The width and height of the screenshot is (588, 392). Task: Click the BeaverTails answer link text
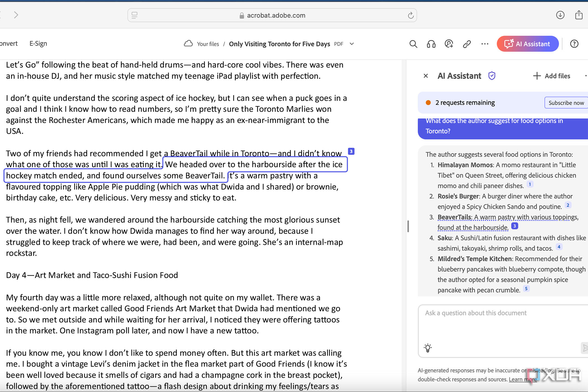(508, 222)
